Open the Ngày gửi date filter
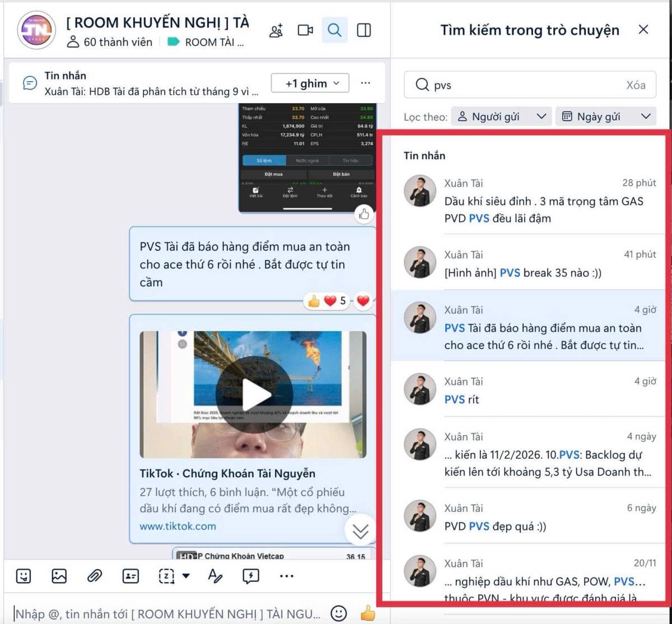The image size is (672, 624). tap(606, 117)
